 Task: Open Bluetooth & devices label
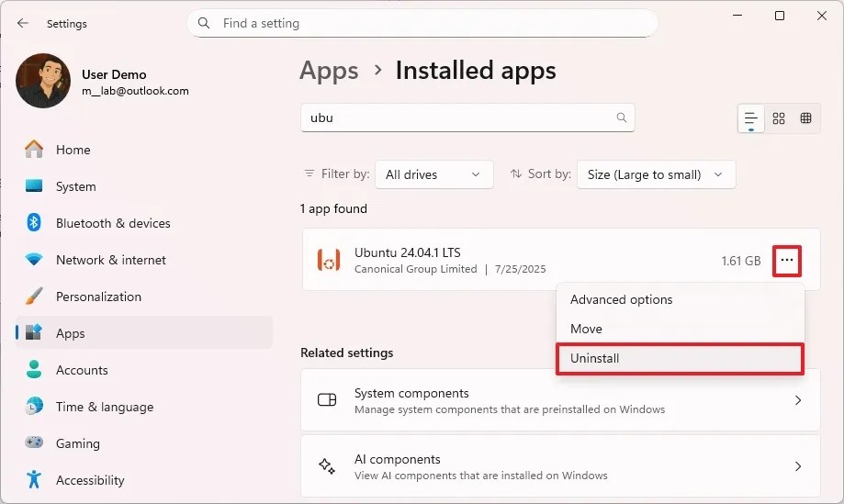pos(113,223)
